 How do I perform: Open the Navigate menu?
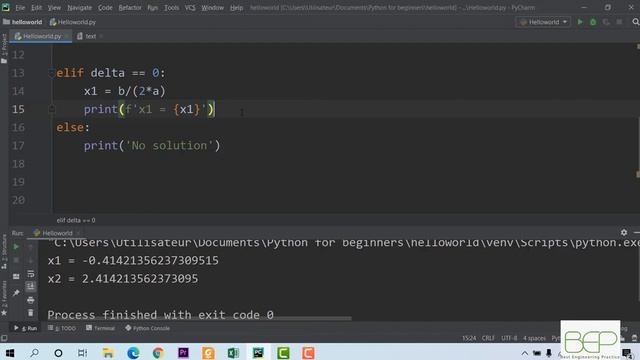click(x=79, y=8)
